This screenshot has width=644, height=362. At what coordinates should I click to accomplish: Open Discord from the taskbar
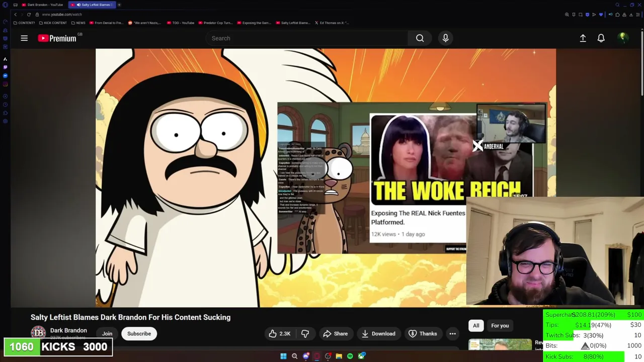[305, 356]
